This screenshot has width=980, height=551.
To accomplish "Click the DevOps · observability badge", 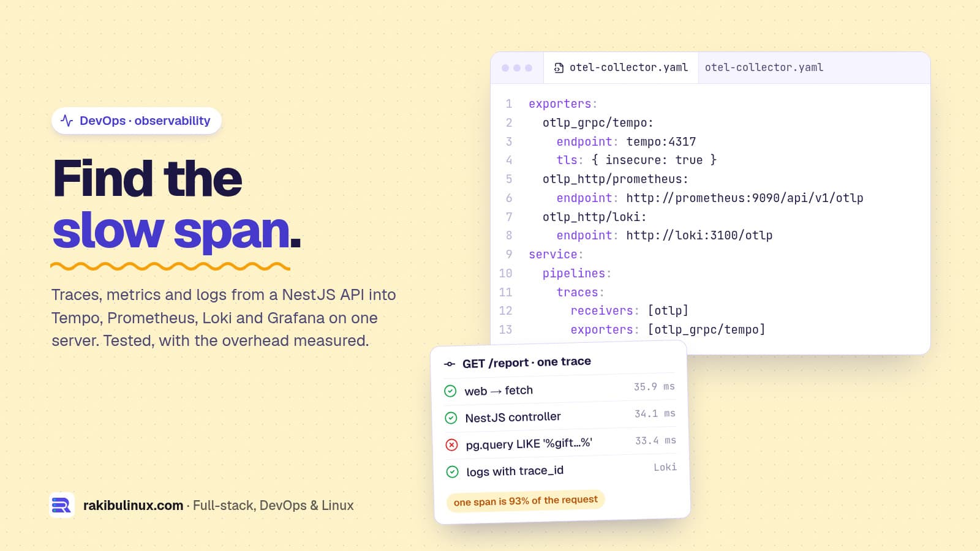I will coord(137,121).
